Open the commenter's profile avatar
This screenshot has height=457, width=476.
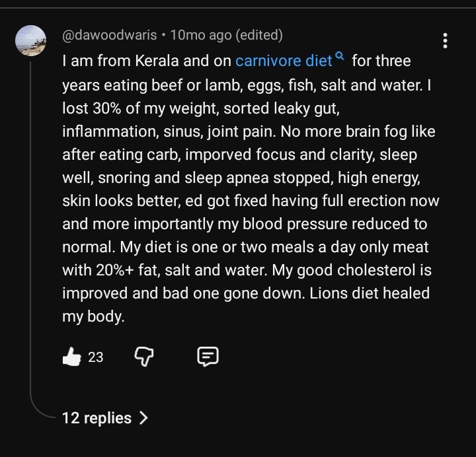coord(30,42)
